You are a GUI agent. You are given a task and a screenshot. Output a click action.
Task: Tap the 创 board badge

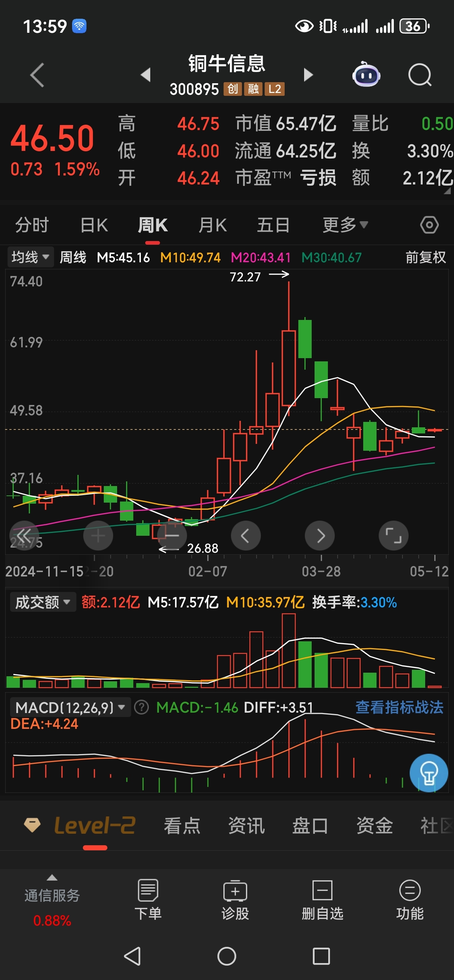[x=232, y=89]
